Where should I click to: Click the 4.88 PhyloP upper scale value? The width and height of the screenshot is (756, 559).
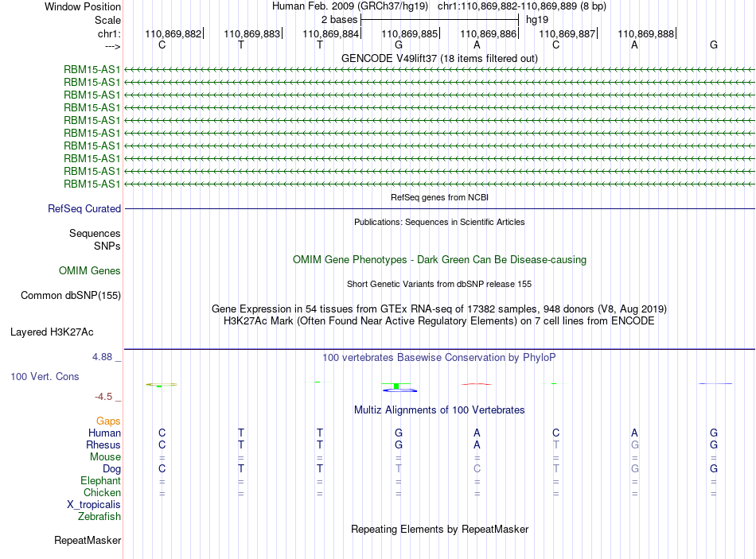102,357
